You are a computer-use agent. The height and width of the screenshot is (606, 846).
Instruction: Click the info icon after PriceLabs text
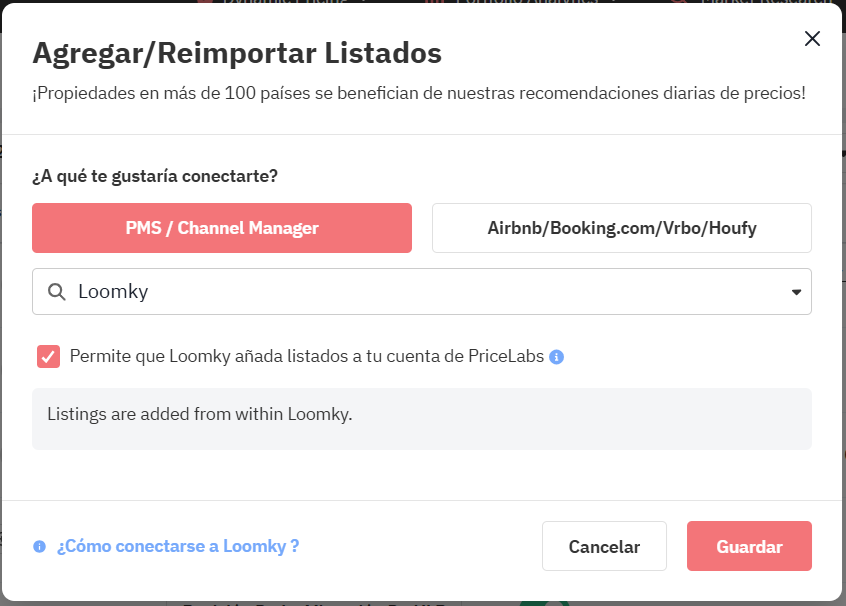point(556,357)
